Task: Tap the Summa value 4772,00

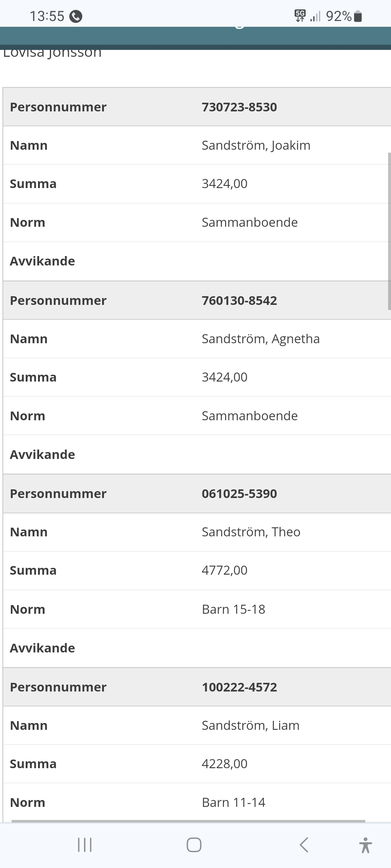Action: pos(224,570)
